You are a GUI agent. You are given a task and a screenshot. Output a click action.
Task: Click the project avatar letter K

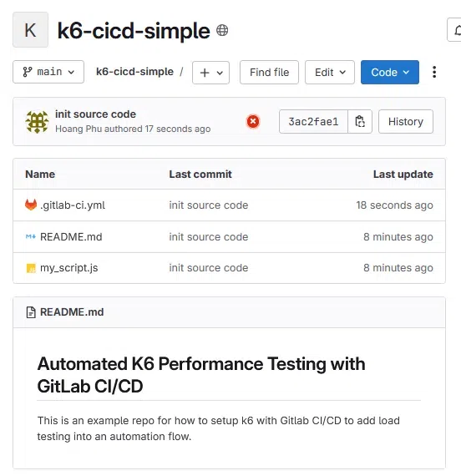pyautogui.click(x=30, y=30)
